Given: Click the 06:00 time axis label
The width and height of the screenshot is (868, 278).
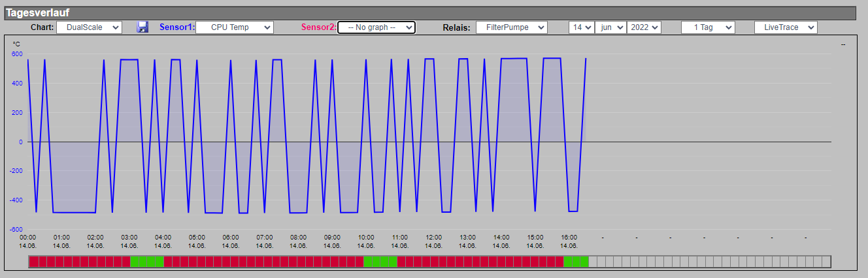Looking at the screenshot, I should (231, 238).
